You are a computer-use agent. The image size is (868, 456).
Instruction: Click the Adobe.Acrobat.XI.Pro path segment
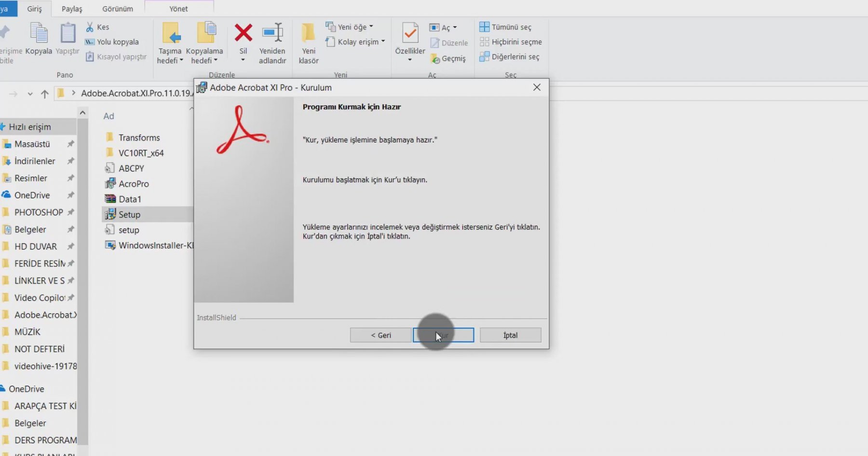pyautogui.click(x=137, y=93)
